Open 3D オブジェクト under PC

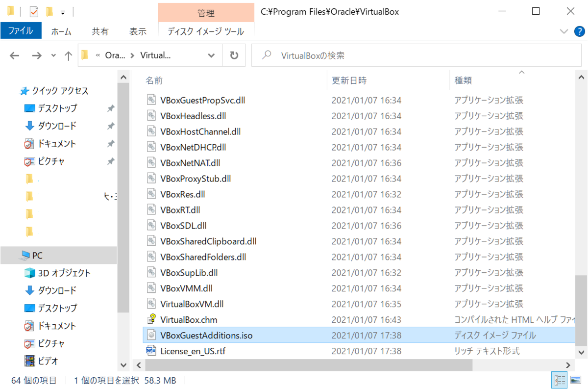(58, 273)
